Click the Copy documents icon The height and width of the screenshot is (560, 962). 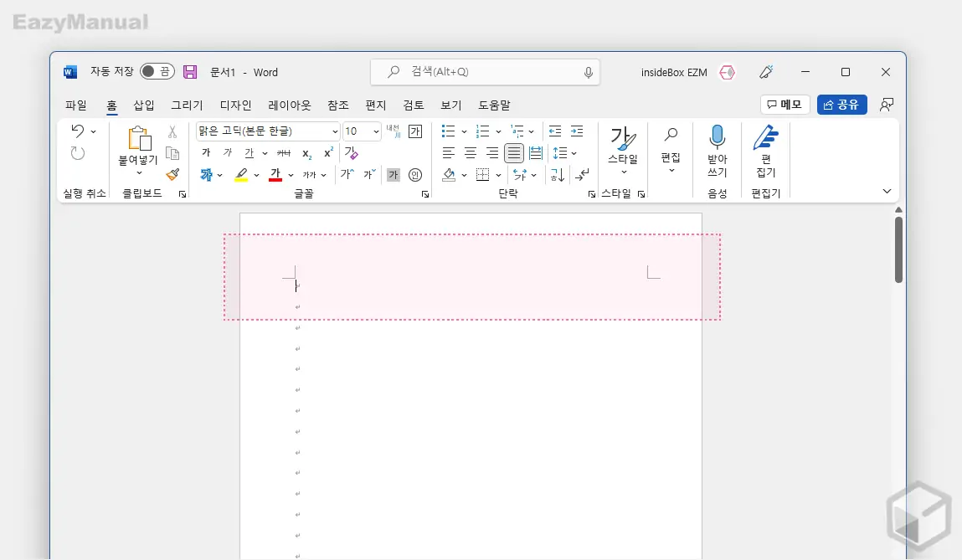click(172, 153)
